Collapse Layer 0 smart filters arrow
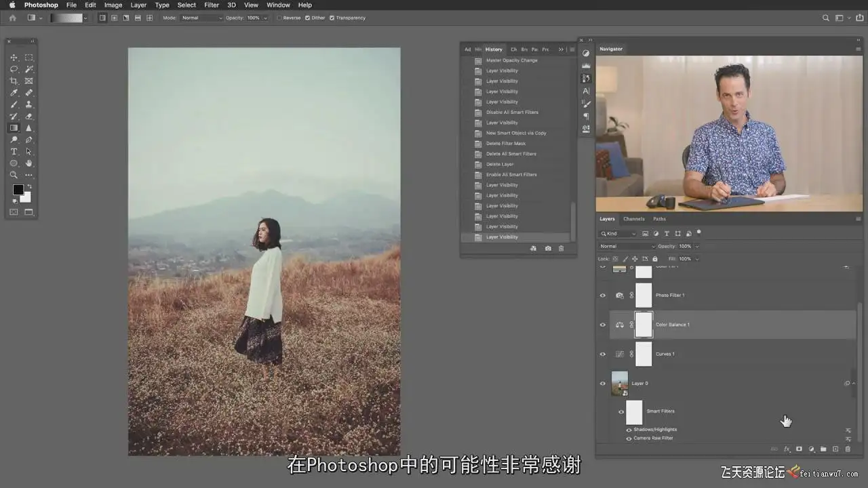 (x=854, y=384)
